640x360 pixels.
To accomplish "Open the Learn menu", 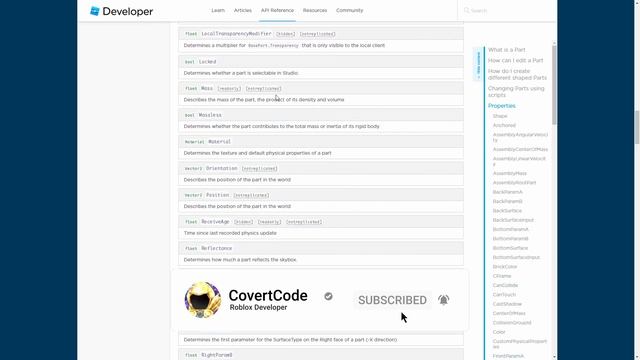I will [x=218, y=10].
